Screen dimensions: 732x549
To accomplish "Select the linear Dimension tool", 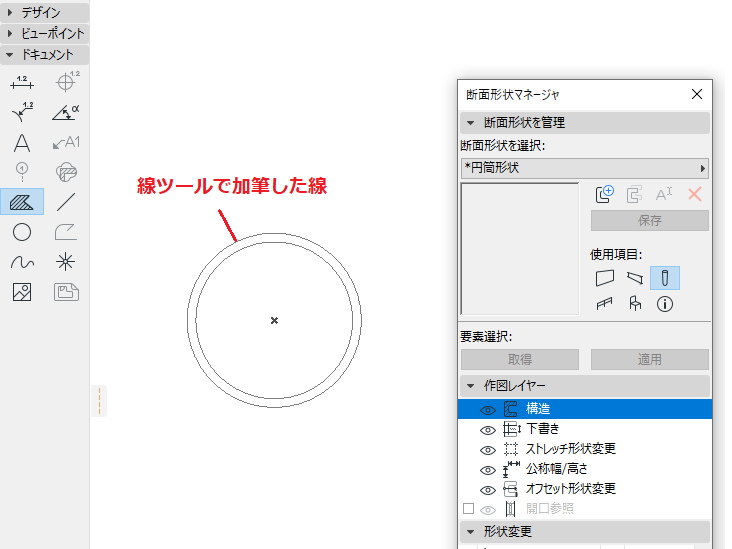I will (22, 83).
